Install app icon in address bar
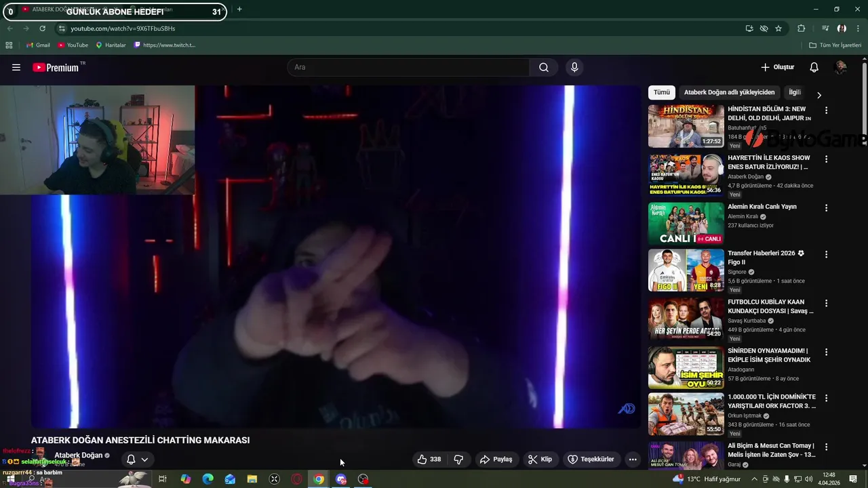The height and width of the screenshot is (488, 868). tap(749, 28)
